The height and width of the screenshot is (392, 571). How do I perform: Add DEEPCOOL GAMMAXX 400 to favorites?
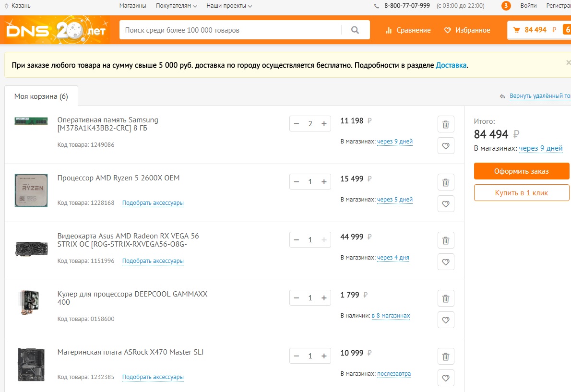pos(446,320)
